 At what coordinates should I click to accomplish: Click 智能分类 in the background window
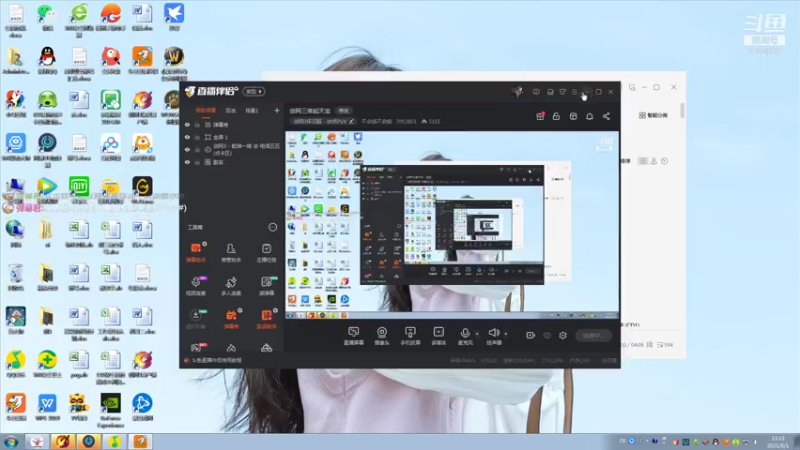tap(653, 115)
